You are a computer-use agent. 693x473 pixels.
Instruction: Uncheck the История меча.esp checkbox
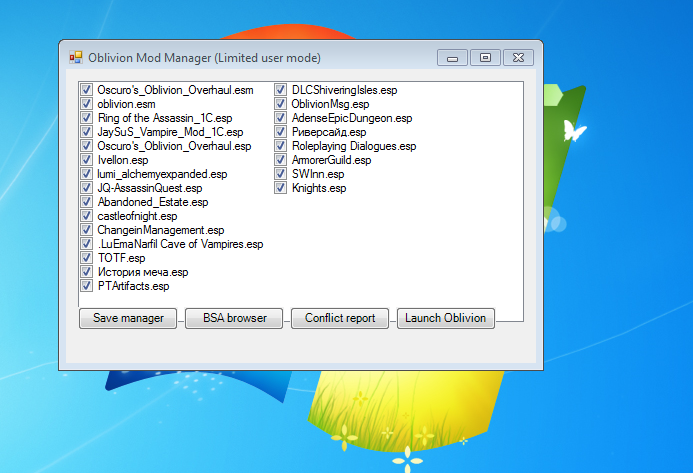(x=86, y=272)
